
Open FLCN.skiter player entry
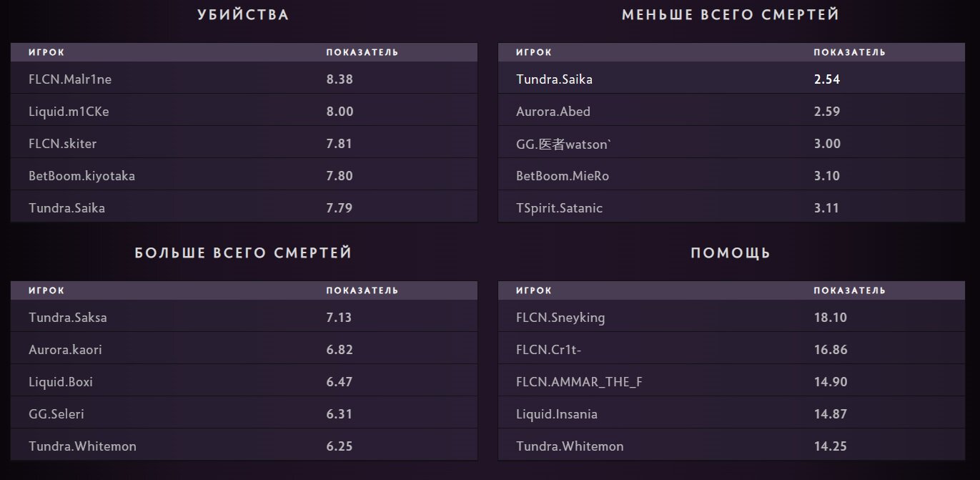point(62,144)
